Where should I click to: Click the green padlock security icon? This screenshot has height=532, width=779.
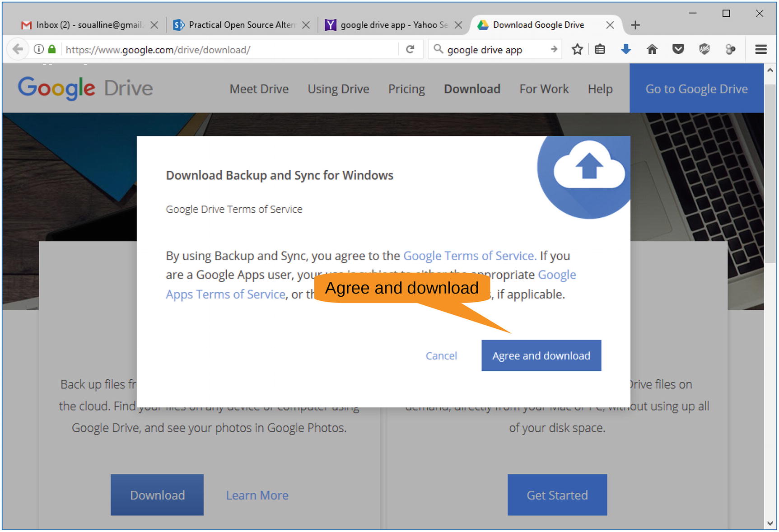(x=52, y=49)
